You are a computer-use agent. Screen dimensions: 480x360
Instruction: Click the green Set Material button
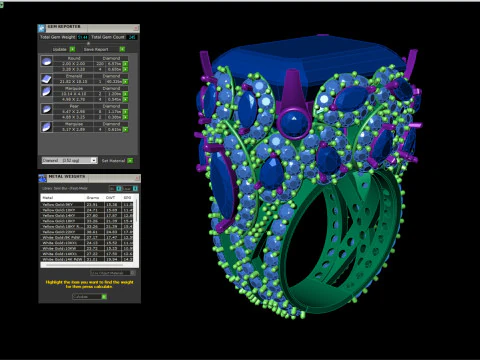click(130, 160)
